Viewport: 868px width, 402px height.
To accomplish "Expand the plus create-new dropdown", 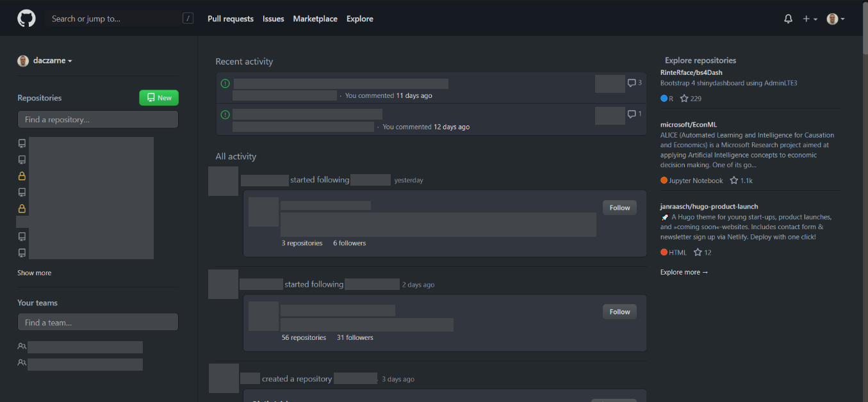I will (x=810, y=19).
